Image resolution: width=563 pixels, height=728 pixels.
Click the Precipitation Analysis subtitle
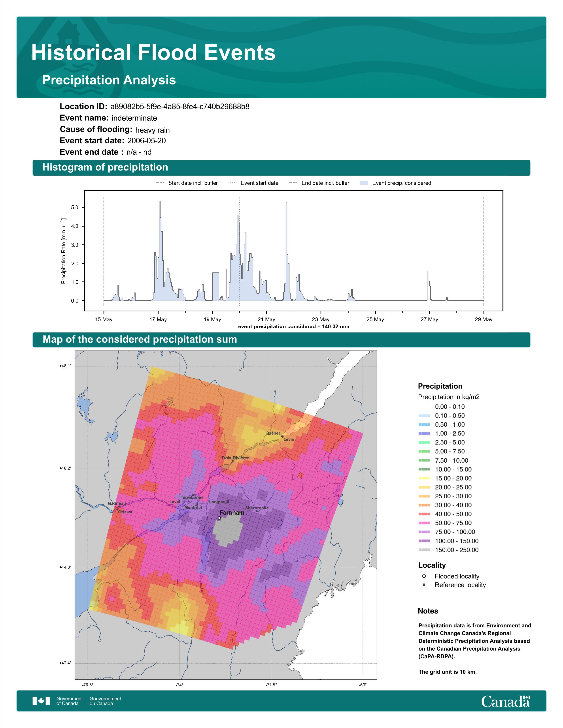point(109,80)
